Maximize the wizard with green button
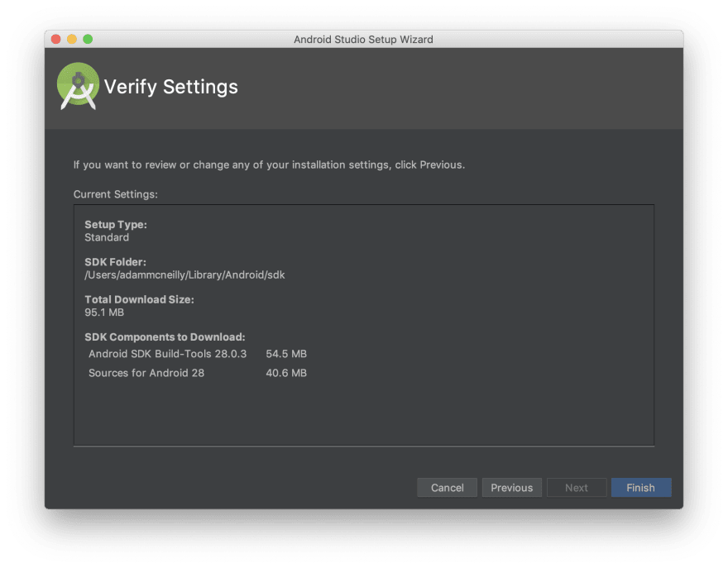Image resolution: width=728 pixels, height=568 pixels. click(88, 40)
